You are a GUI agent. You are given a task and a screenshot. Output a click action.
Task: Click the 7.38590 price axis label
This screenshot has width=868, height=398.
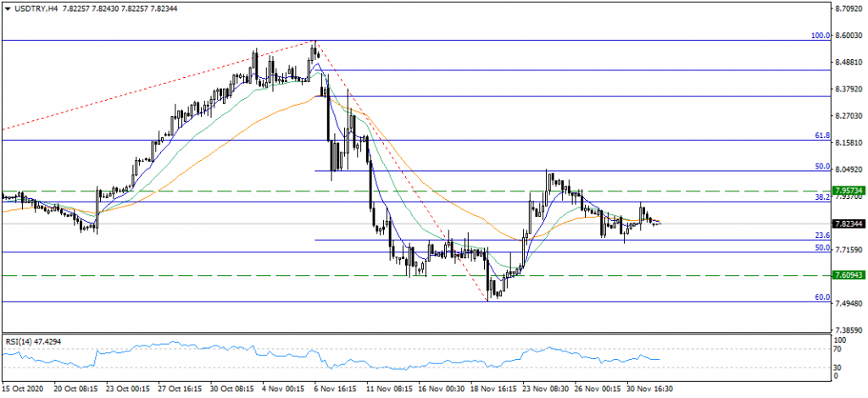(x=848, y=329)
